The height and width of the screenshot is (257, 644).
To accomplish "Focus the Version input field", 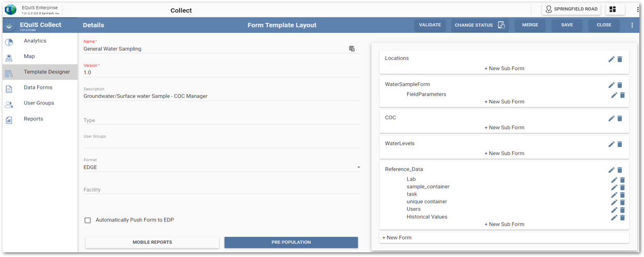I will (222, 72).
